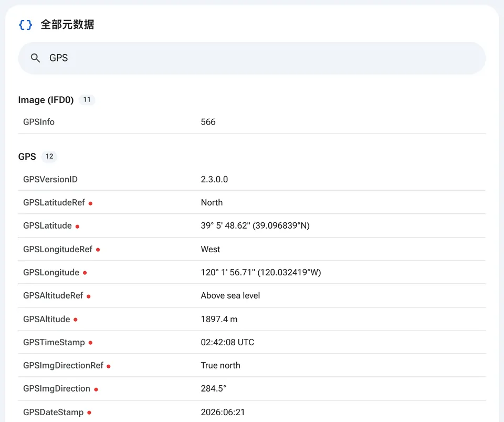Select the altitude value 1897.4 m

219,319
